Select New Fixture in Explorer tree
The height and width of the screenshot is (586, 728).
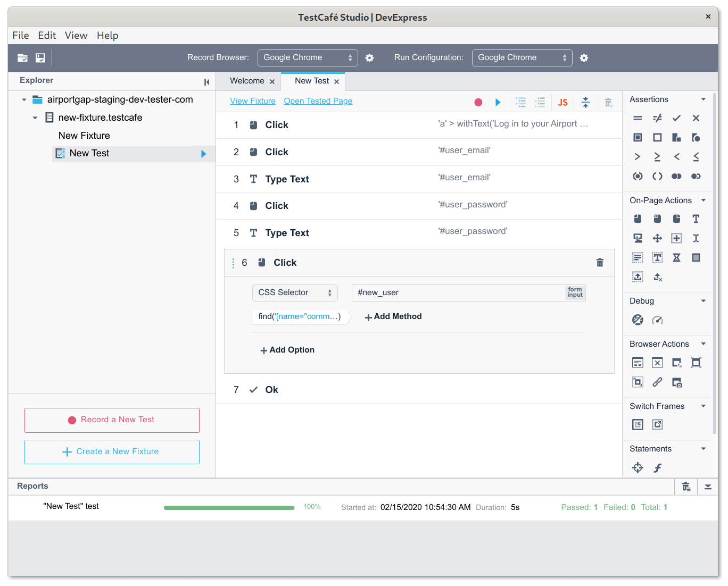coord(84,136)
